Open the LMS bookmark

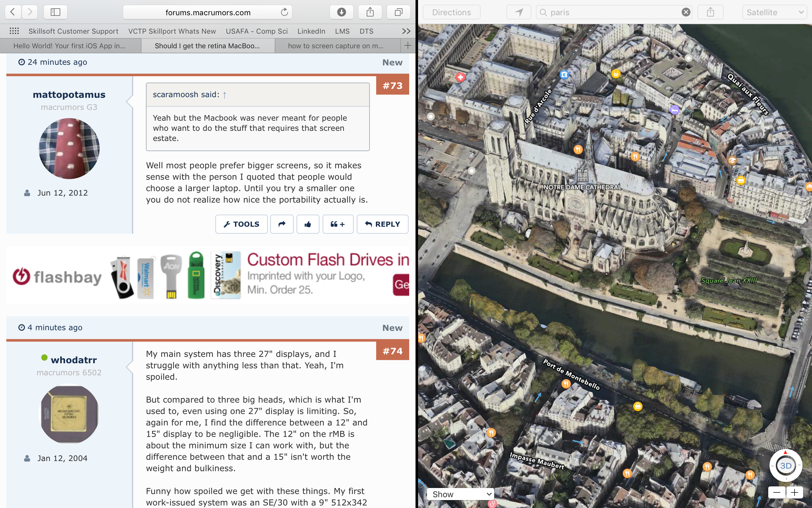[x=342, y=31]
